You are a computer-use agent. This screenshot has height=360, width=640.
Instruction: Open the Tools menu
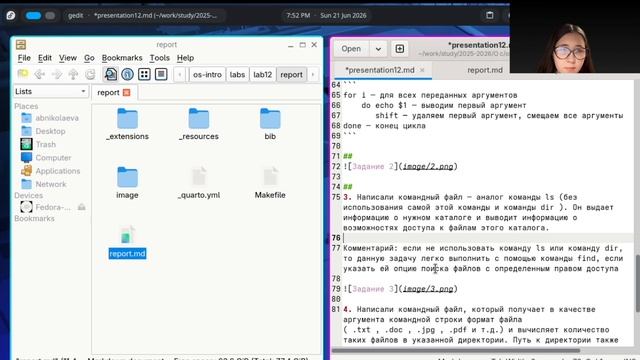tap(159, 58)
